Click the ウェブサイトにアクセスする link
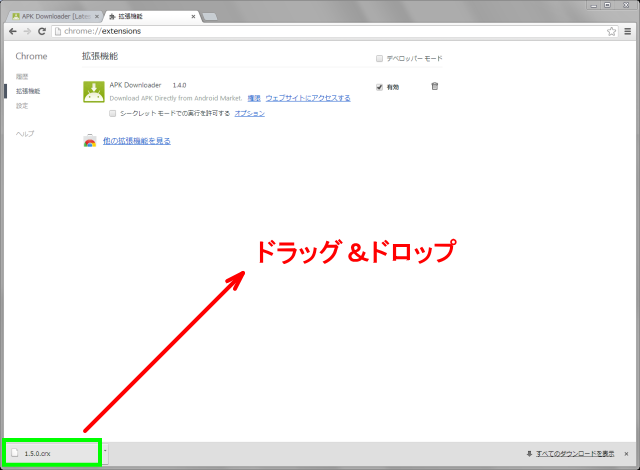The width and height of the screenshot is (640, 470). (x=307, y=98)
